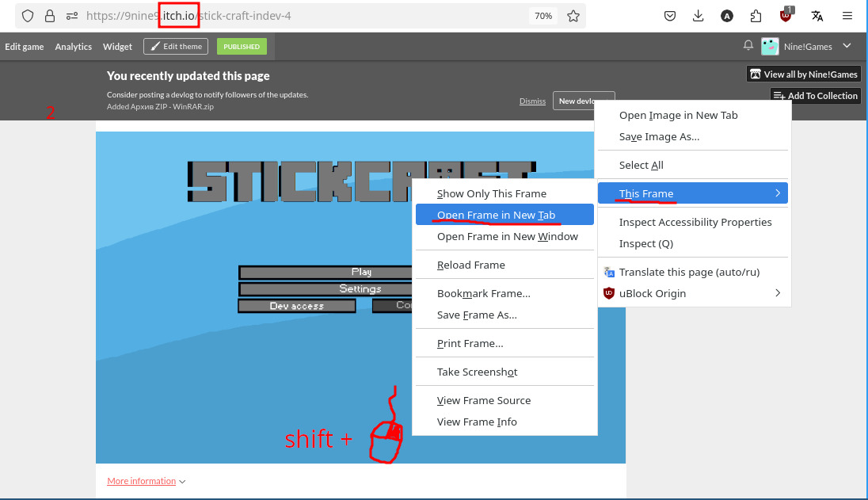The height and width of the screenshot is (500, 868).
Task: Open Firefox hamburger application menu
Action: click(847, 16)
